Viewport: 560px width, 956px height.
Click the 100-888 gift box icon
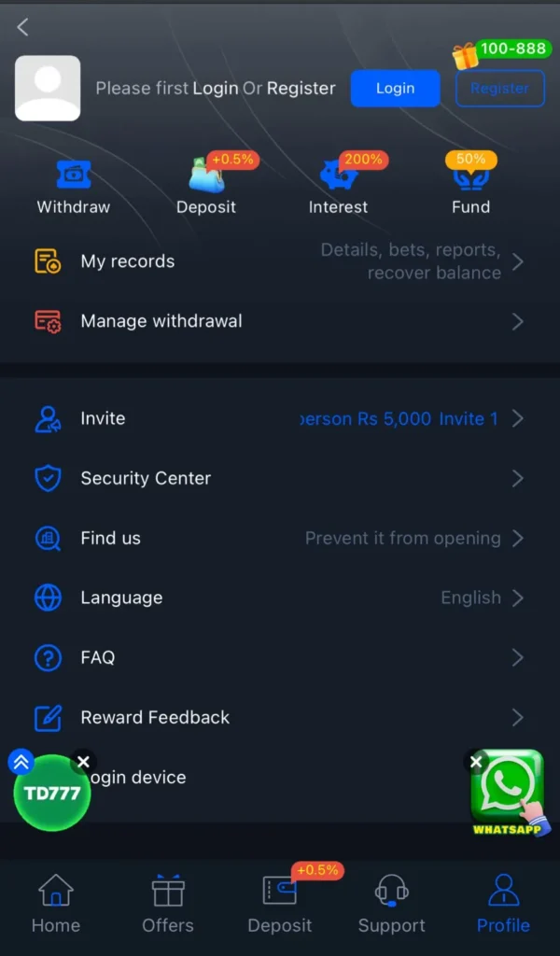(x=465, y=56)
